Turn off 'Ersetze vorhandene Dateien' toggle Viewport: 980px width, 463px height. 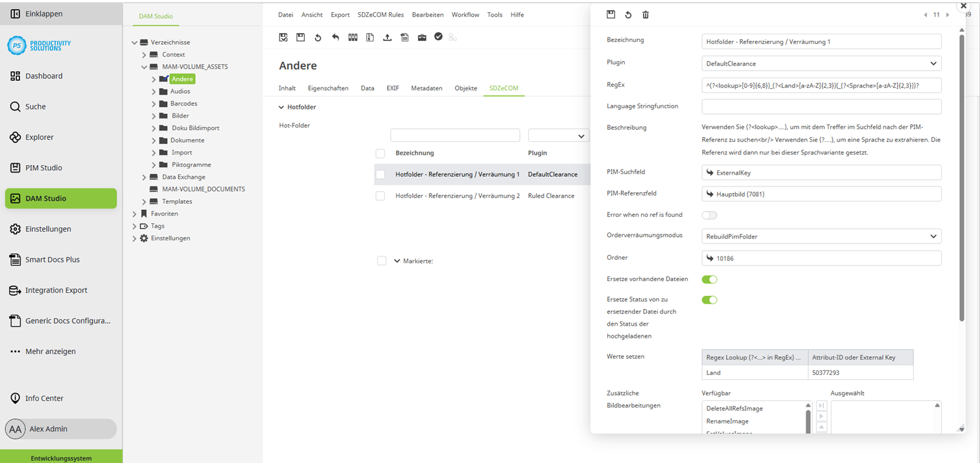[x=709, y=280]
